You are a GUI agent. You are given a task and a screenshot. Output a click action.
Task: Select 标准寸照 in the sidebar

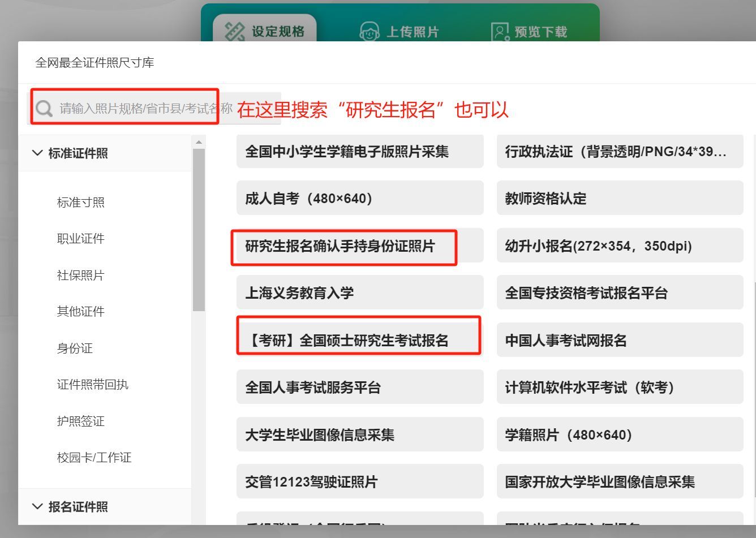81,203
